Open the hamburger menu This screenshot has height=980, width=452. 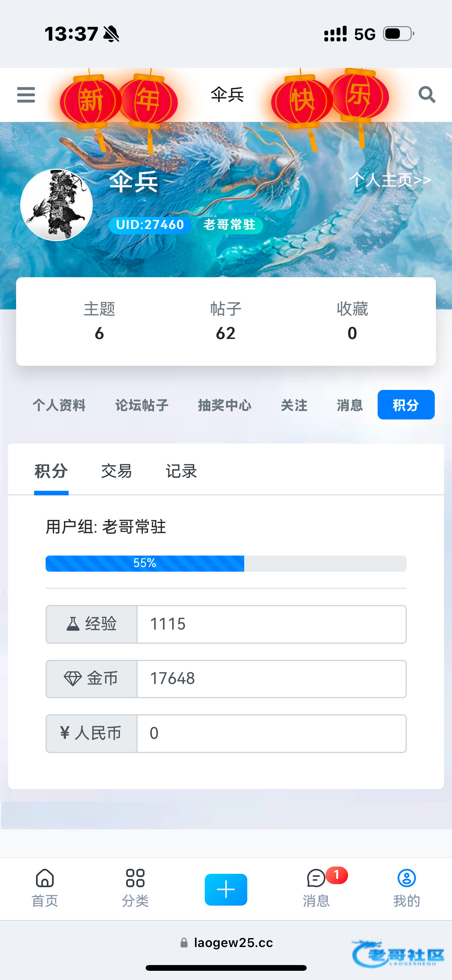26,95
